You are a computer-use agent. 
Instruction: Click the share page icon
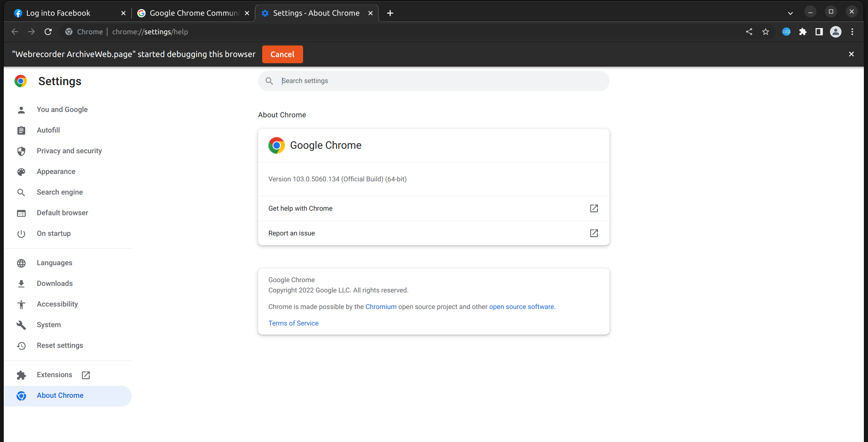[749, 32]
